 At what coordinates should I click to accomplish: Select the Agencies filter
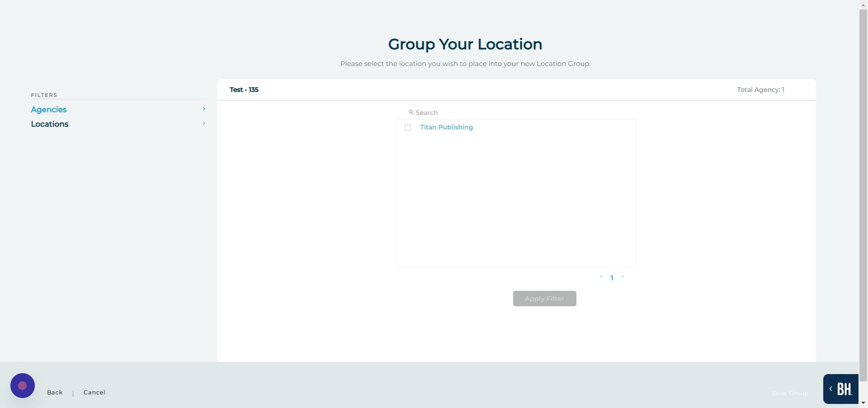tap(49, 109)
